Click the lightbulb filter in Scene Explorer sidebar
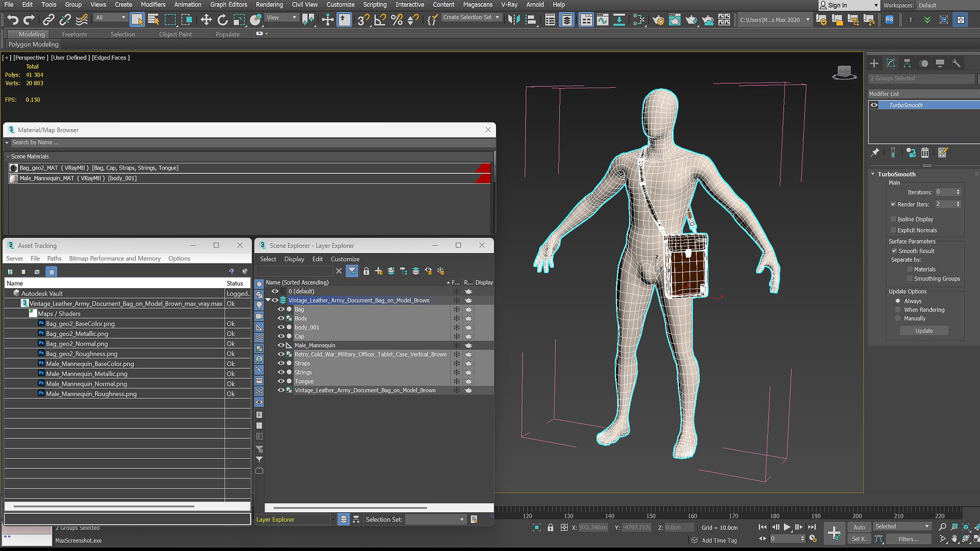The height and width of the screenshot is (551, 980). [259, 305]
